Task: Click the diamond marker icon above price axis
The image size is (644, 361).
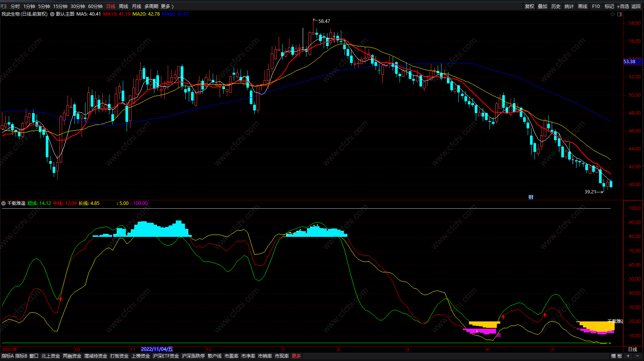Action: 612,14
